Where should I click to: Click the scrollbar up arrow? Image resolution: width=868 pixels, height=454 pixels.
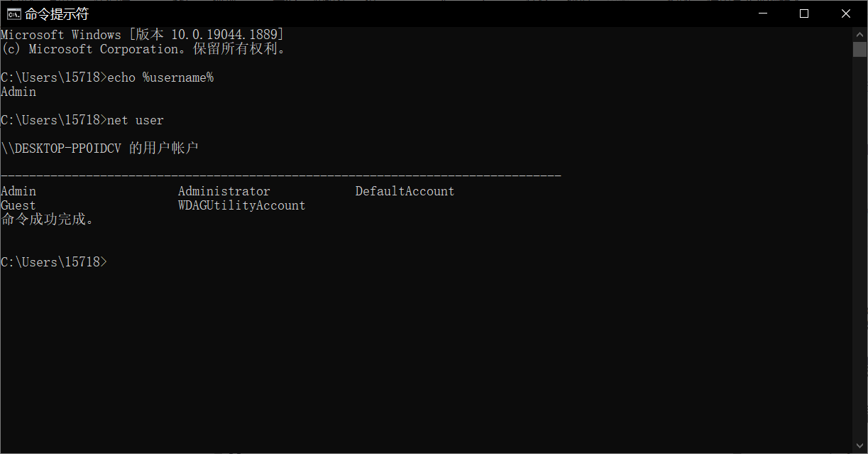point(859,33)
